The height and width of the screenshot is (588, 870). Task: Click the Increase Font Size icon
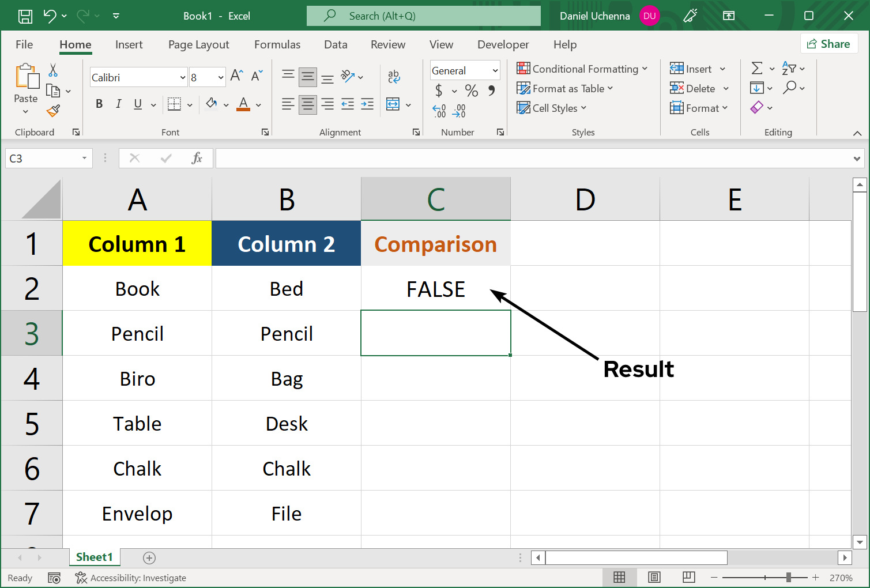point(236,76)
